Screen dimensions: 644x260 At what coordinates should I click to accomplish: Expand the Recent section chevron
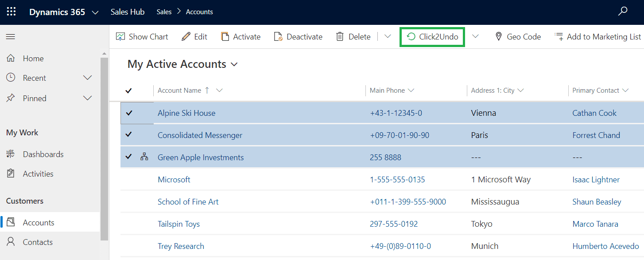point(88,78)
